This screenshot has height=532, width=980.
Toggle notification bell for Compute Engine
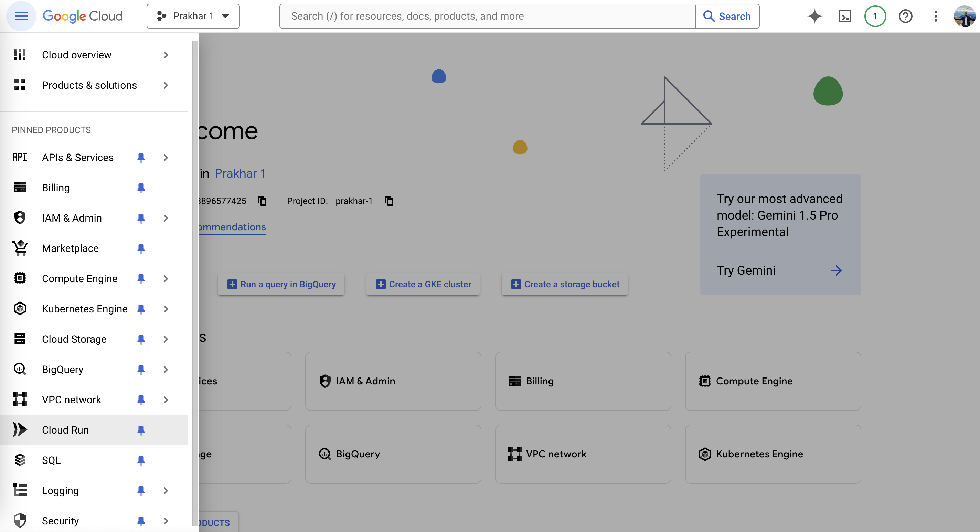tap(139, 278)
